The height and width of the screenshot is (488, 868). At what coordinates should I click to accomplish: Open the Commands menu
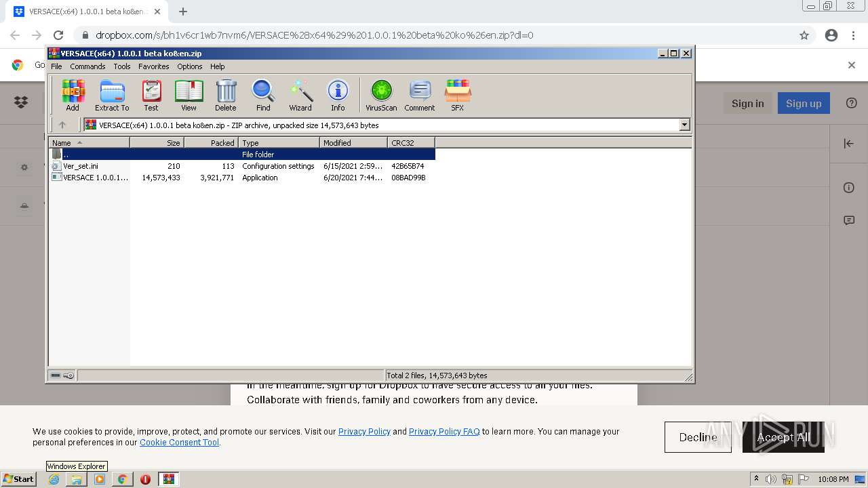point(87,66)
